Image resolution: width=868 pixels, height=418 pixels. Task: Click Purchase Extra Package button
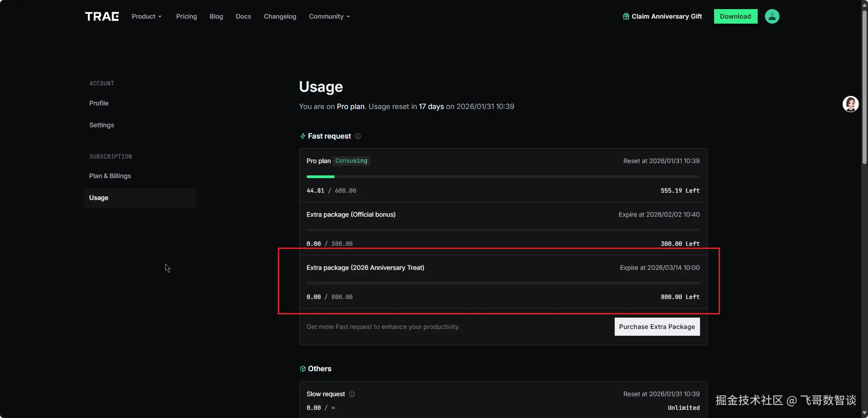pos(657,327)
